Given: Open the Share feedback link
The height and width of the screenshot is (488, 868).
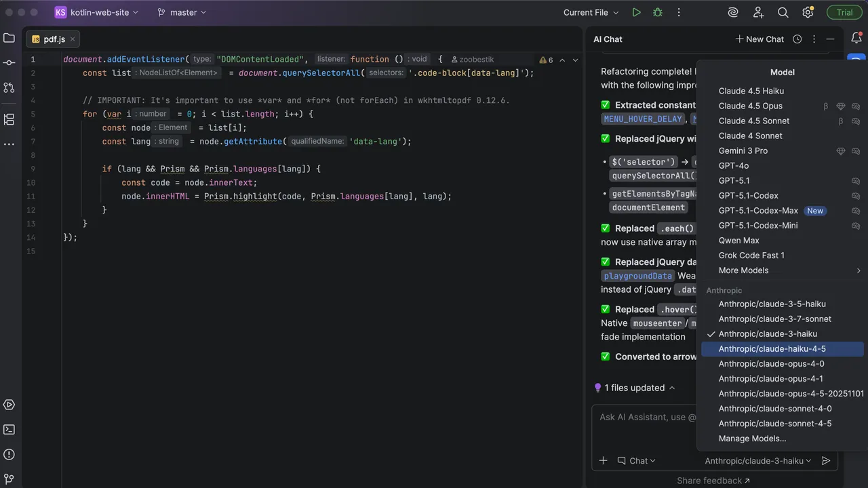Looking at the screenshot, I should (713, 481).
